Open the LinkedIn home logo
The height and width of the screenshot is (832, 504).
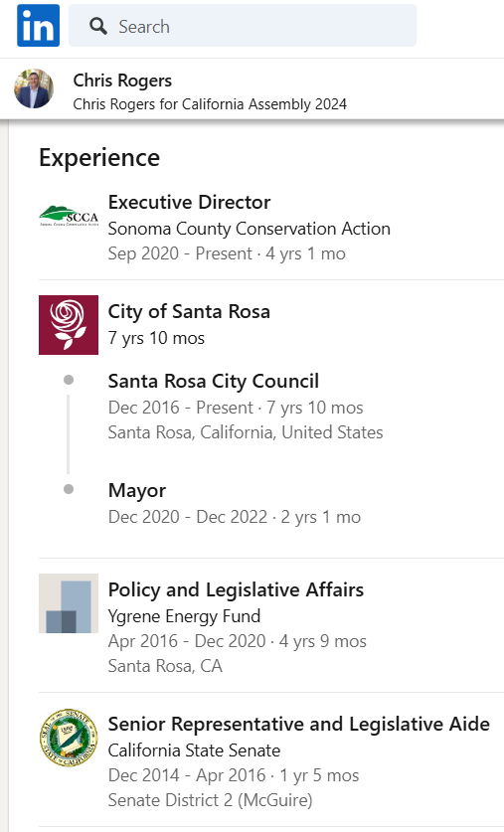pyautogui.click(x=38, y=26)
